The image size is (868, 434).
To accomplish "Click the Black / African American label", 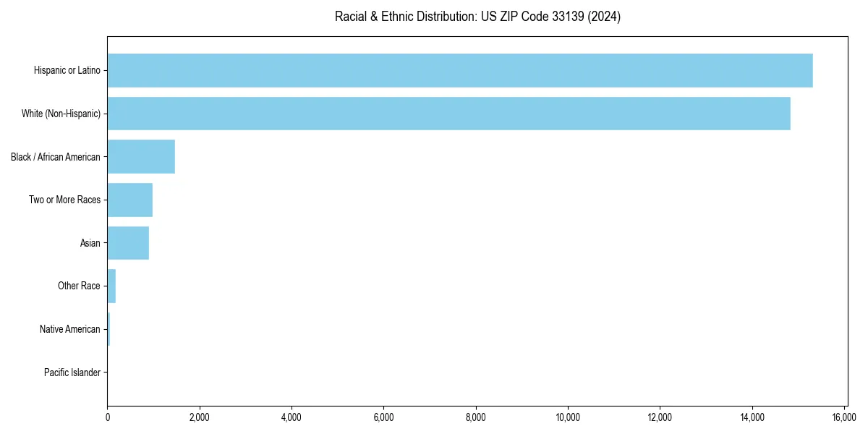I will click(x=56, y=156).
